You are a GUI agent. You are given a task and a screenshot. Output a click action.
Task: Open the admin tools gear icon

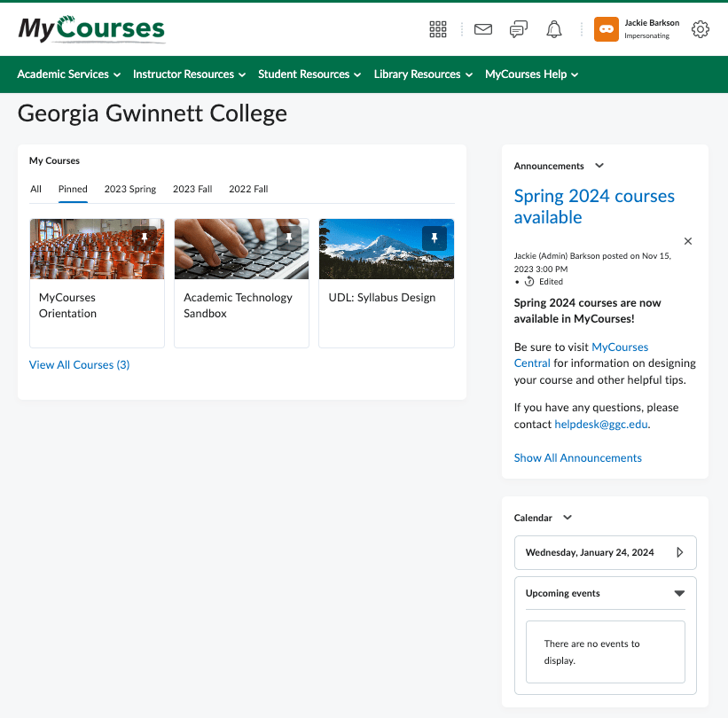(x=701, y=29)
